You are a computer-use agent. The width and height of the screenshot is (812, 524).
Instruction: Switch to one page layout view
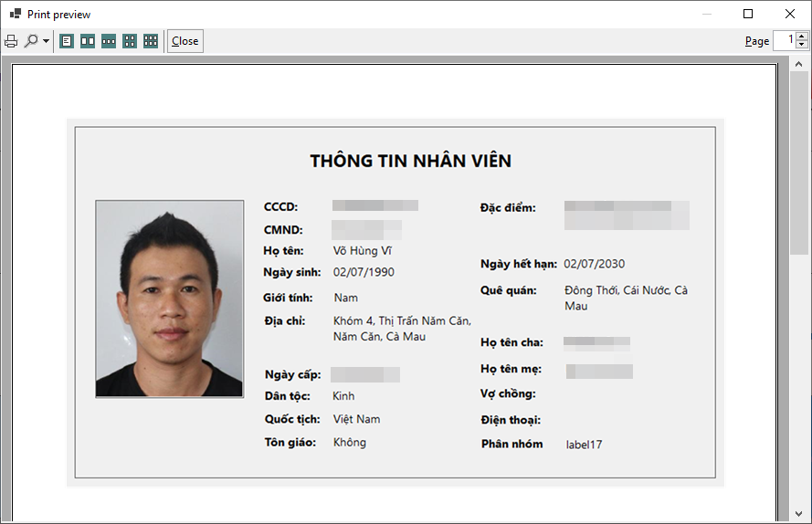click(67, 41)
